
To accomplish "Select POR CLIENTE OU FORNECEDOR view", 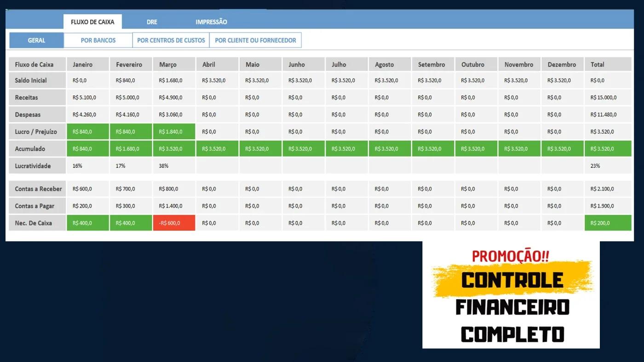I will [256, 40].
